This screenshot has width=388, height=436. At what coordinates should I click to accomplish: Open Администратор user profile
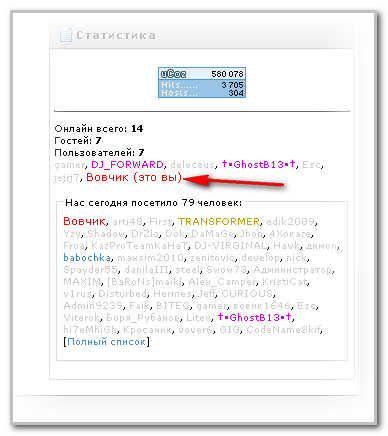[293, 270]
